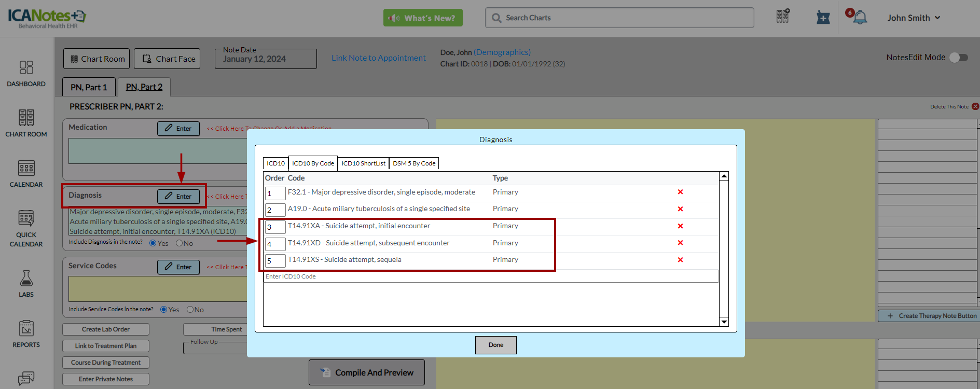Click the notifications bell icon
The image size is (980, 389).
860,18
